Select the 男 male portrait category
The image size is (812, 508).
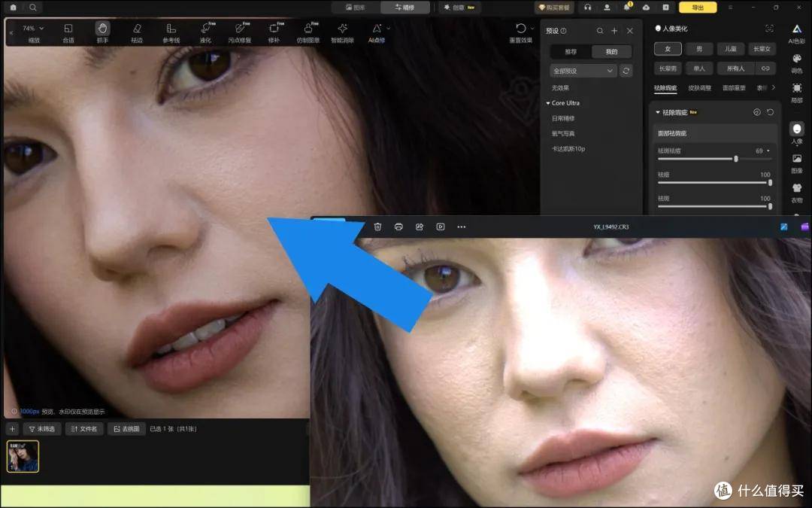pyautogui.click(x=699, y=49)
